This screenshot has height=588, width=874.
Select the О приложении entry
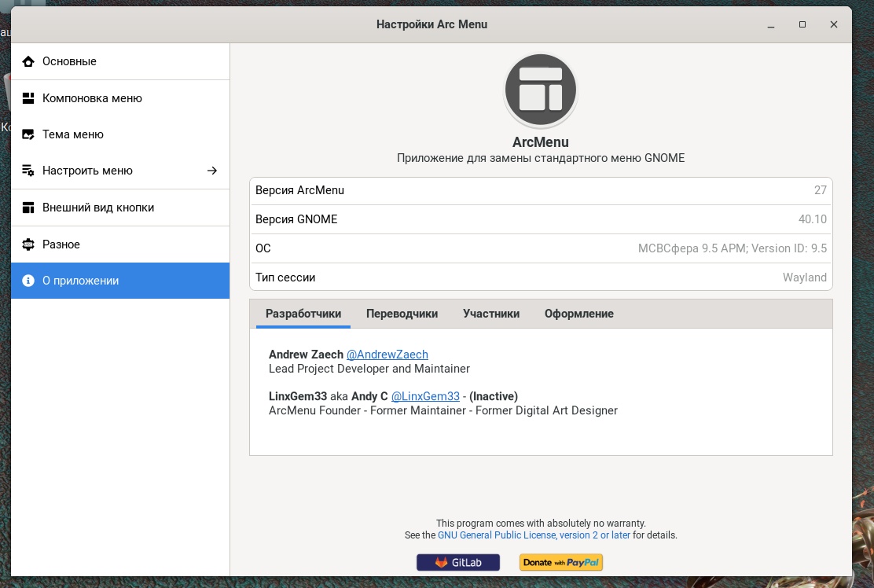click(120, 281)
